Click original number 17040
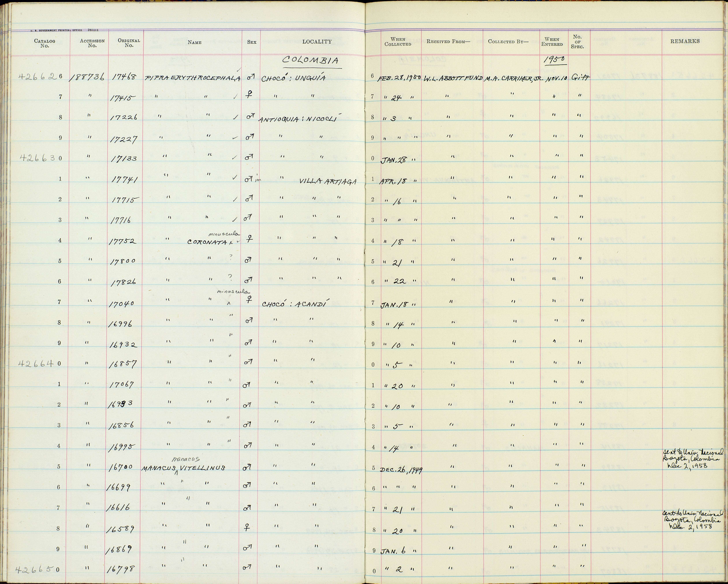 coord(122,303)
